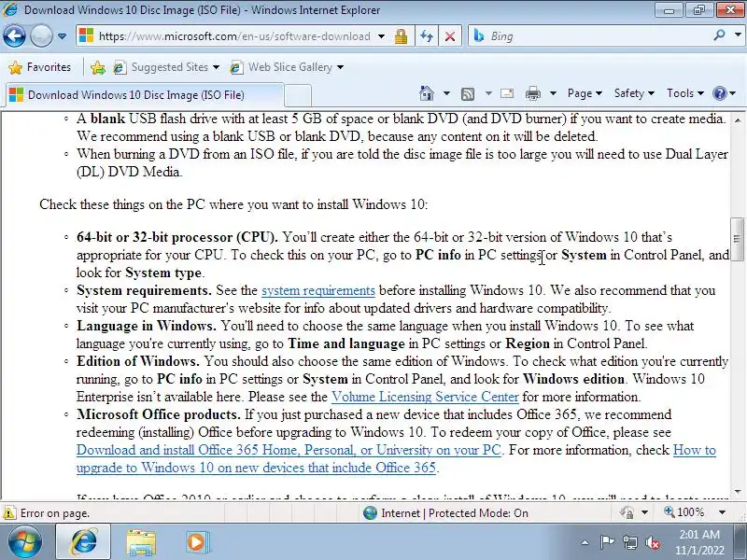The height and width of the screenshot is (560, 747).
Task: Expand the address bar autocomplete dropdown
Action: [382, 36]
